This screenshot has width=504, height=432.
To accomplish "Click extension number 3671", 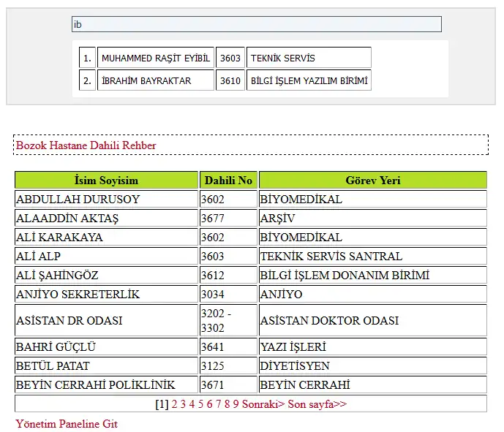I will point(228,384).
